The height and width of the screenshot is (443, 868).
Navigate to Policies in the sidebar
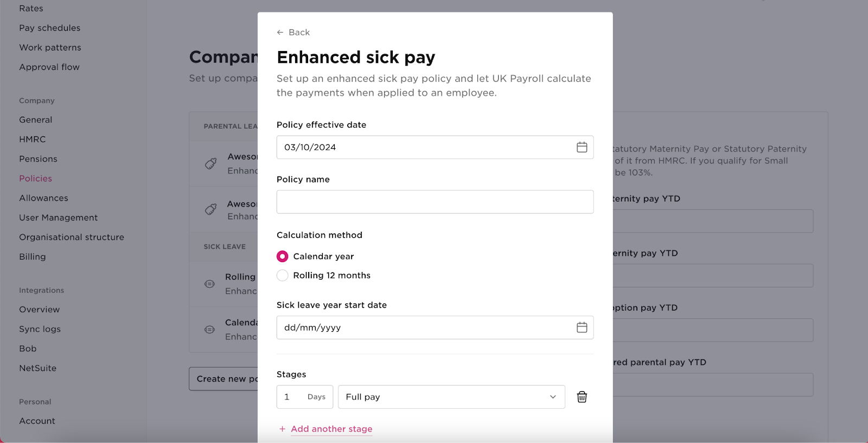tap(35, 178)
